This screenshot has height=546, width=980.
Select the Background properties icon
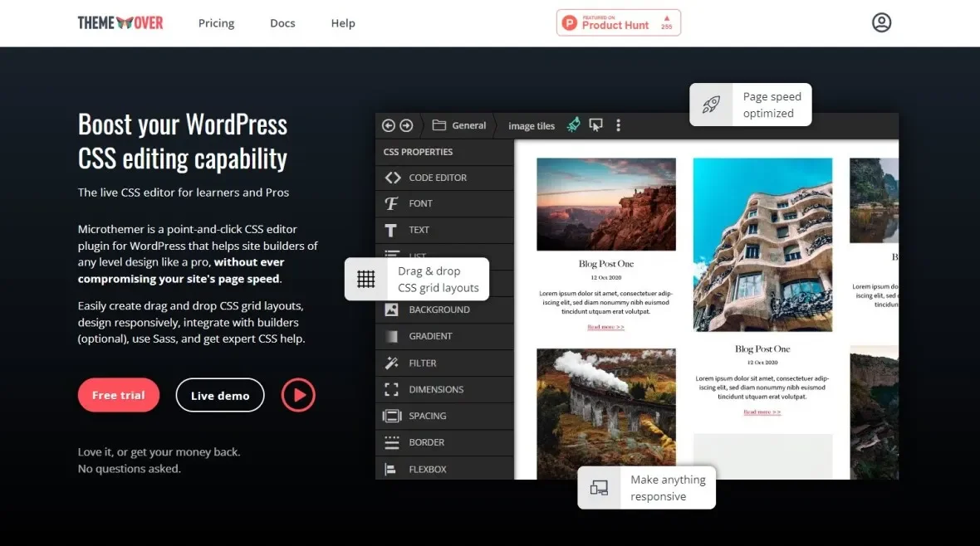[392, 310]
